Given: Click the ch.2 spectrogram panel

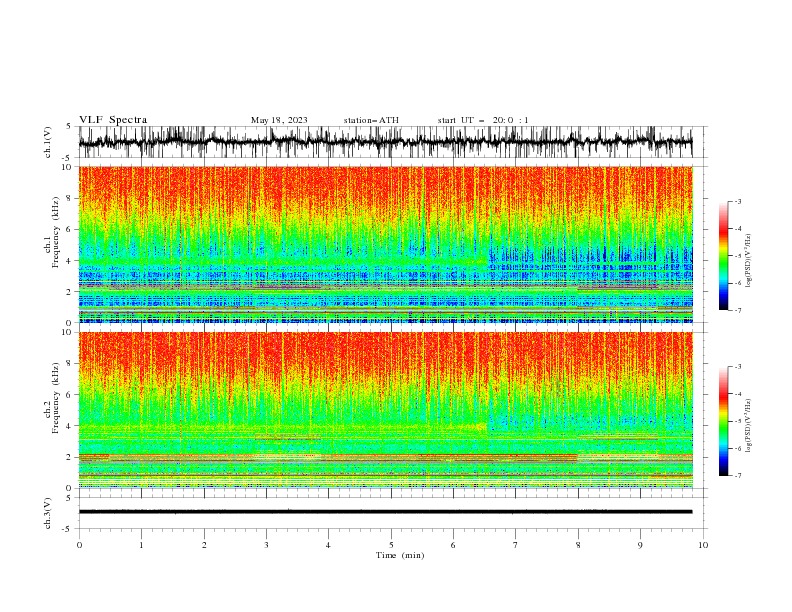Looking at the screenshot, I should 386,410.
